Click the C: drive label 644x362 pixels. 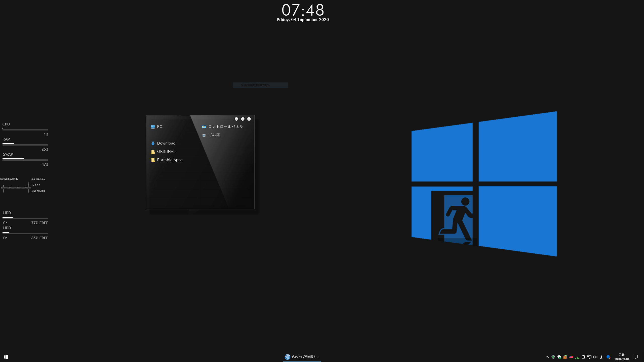coord(5,223)
